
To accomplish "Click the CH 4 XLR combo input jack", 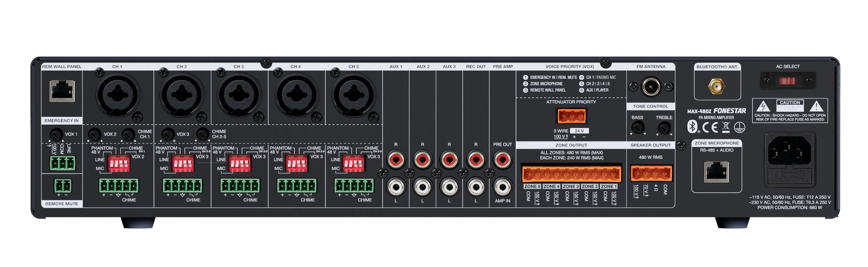I will pyautogui.click(x=296, y=94).
